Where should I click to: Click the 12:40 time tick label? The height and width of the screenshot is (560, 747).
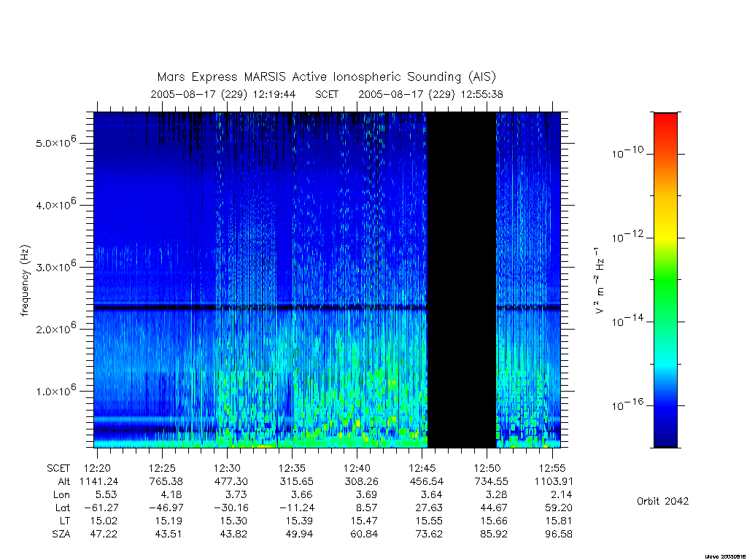coord(357,469)
